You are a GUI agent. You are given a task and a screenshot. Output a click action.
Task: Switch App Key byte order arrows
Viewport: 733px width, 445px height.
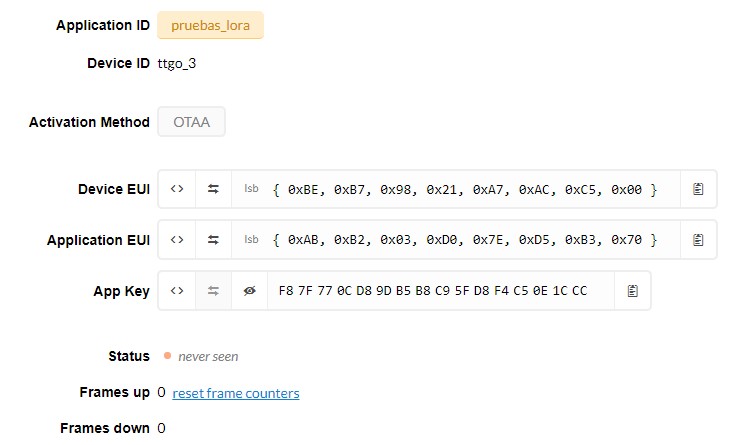coord(213,291)
